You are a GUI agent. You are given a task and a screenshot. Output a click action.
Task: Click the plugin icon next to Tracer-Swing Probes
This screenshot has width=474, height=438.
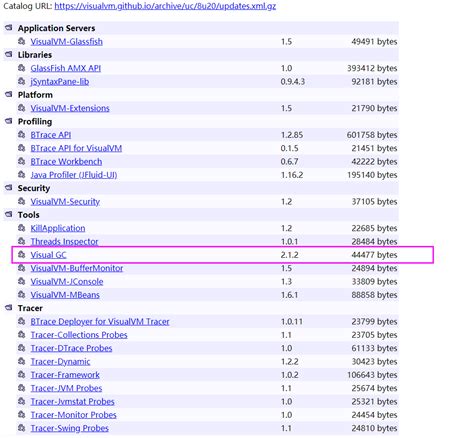pos(22,428)
